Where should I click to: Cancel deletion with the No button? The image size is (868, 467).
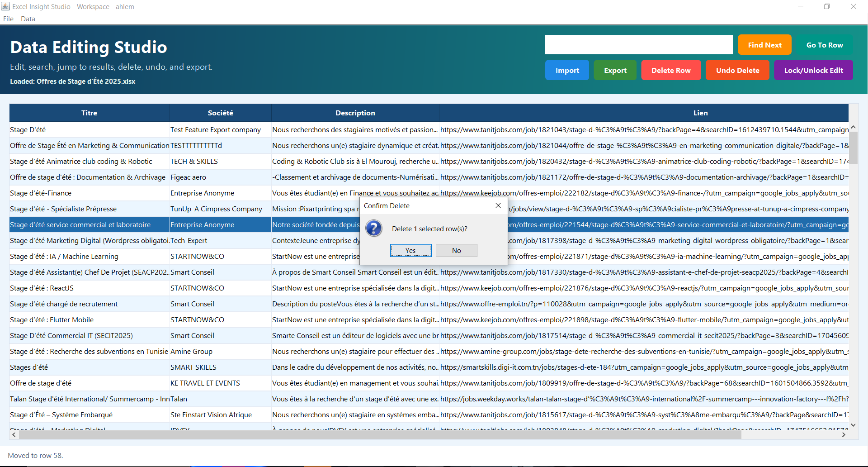(x=457, y=250)
